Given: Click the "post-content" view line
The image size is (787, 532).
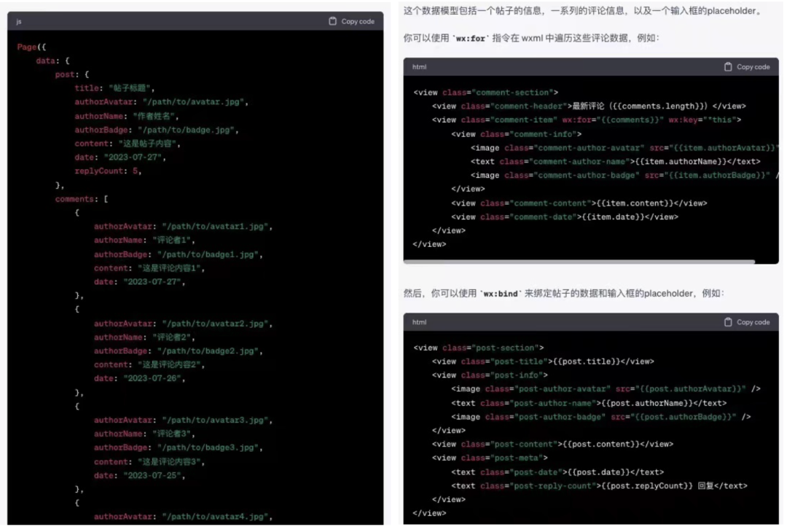Looking at the screenshot, I should tap(552, 444).
